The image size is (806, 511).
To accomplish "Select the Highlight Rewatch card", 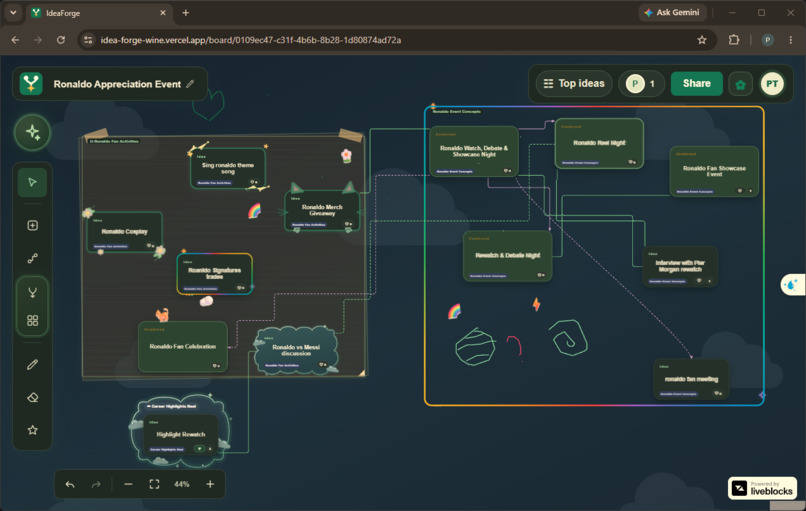I will [x=180, y=434].
